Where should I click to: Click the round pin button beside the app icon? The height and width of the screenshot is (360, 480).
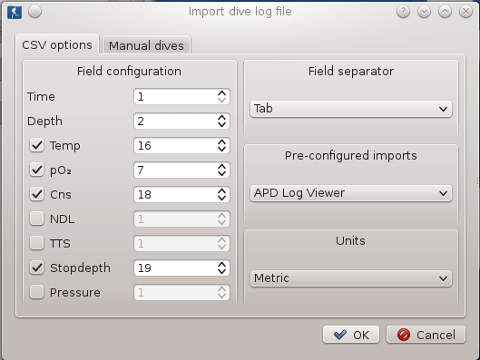(x=35, y=12)
